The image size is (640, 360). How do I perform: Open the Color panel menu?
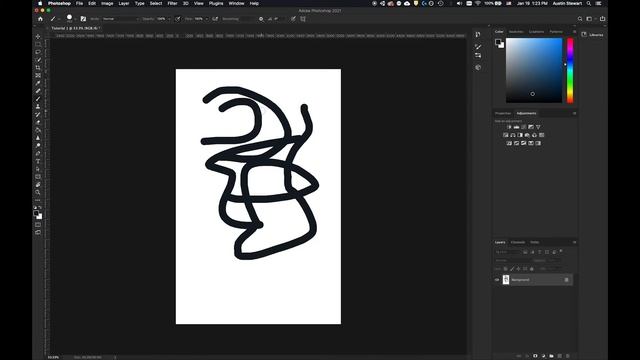(574, 31)
